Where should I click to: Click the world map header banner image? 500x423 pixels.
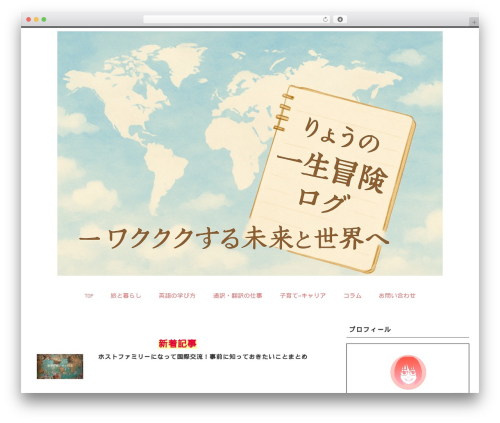point(250,153)
